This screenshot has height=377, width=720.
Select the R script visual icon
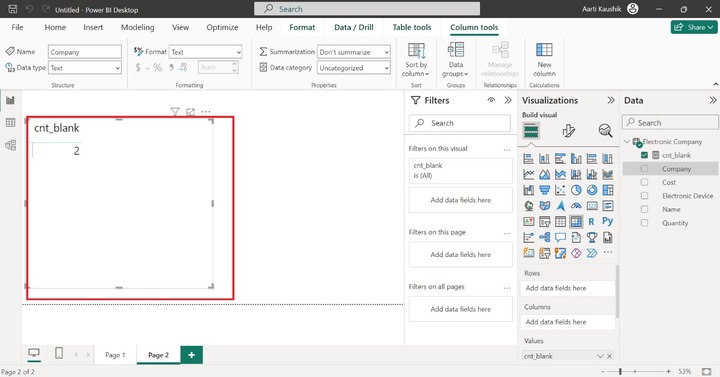click(x=591, y=222)
